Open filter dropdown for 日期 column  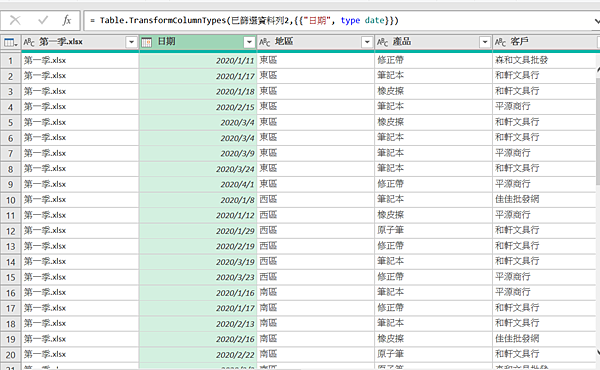(249, 42)
